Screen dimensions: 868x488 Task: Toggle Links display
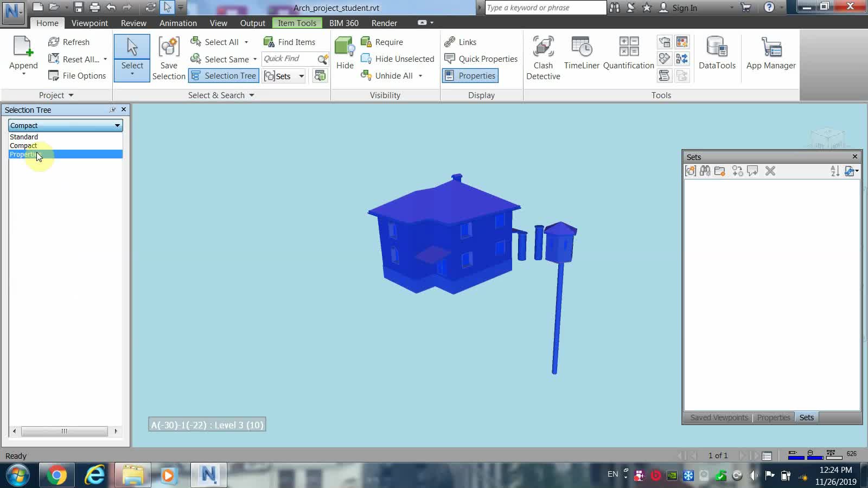461,42
